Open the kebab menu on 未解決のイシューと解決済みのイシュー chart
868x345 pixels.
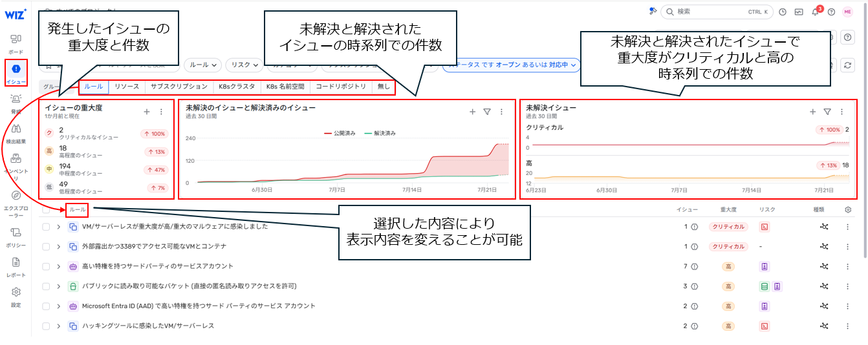tap(501, 112)
